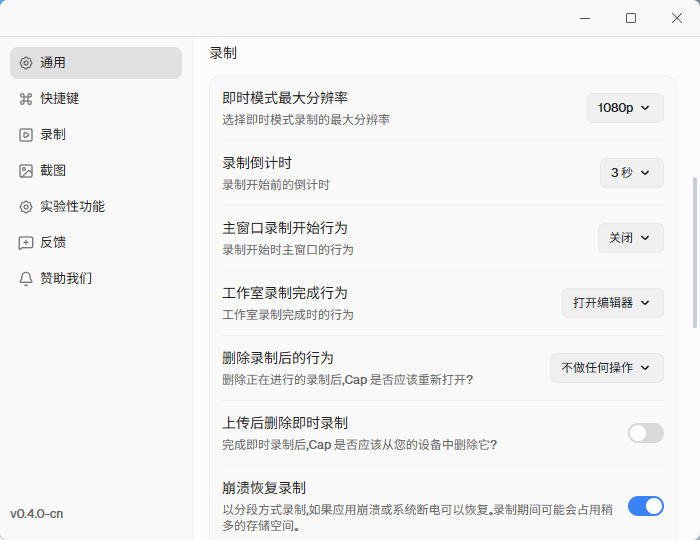Open the 通用 settings tab label

point(53,62)
